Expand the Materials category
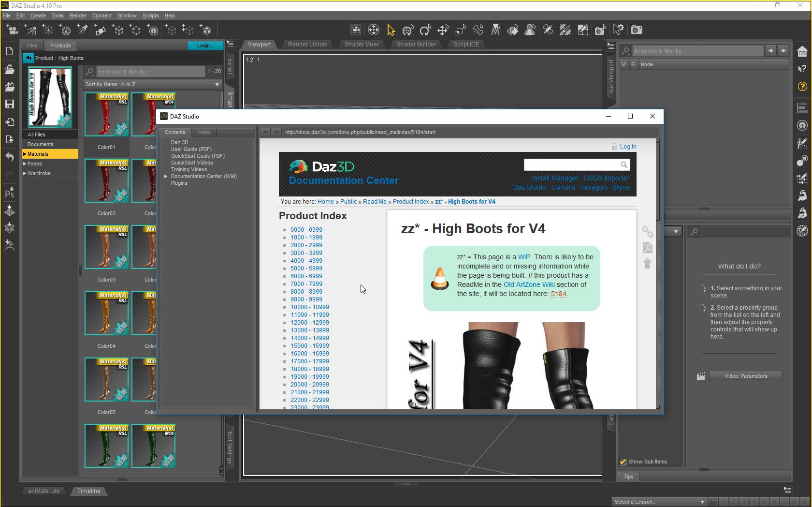 25,154
